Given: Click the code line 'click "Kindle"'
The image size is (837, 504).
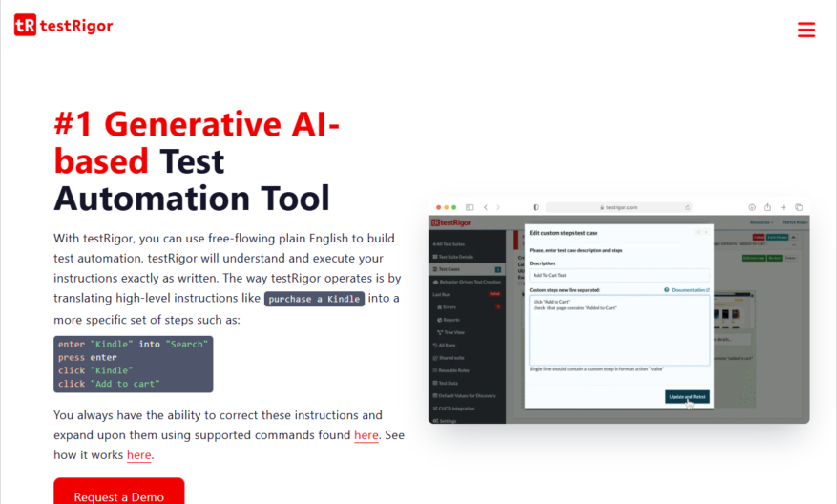Looking at the screenshot, I should tap(95, 370).
